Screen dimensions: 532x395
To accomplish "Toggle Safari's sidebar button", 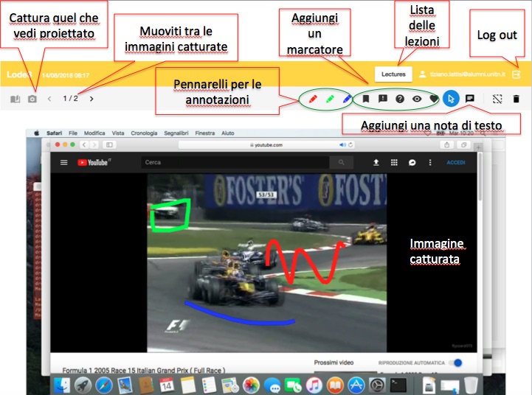I will [x=109, y=144].
